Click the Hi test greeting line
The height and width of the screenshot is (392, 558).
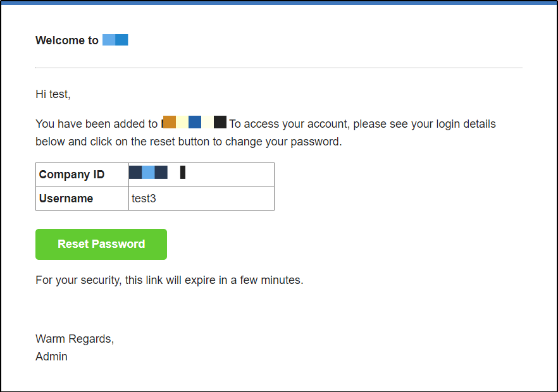53,94
